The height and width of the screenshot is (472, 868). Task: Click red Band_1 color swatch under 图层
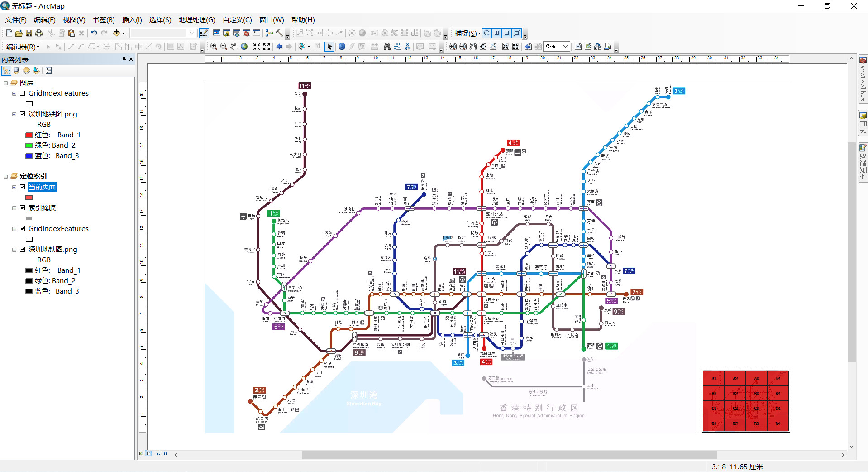coord(29,135)
